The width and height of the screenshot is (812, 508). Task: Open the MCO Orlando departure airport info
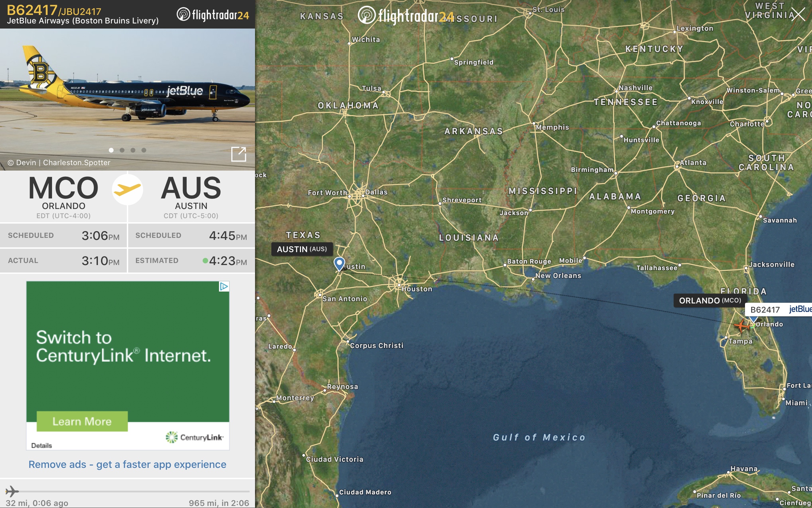coord(64,197)
